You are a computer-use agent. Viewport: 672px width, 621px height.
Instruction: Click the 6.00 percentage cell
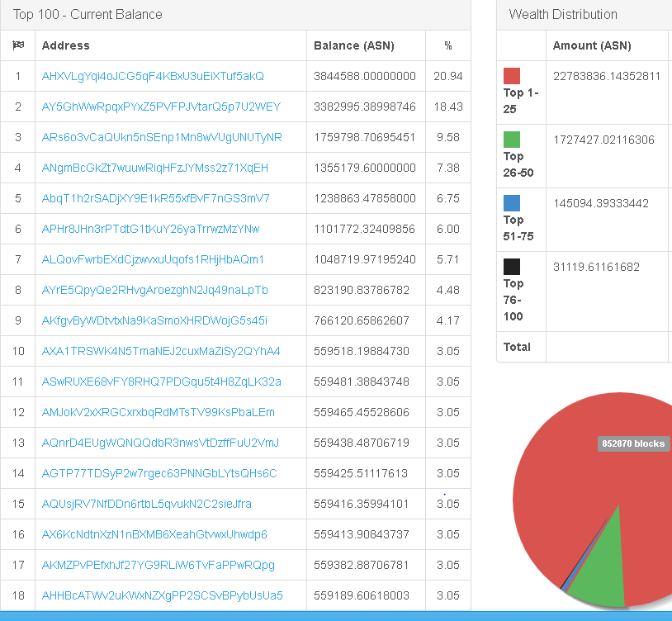click(448, 229)
